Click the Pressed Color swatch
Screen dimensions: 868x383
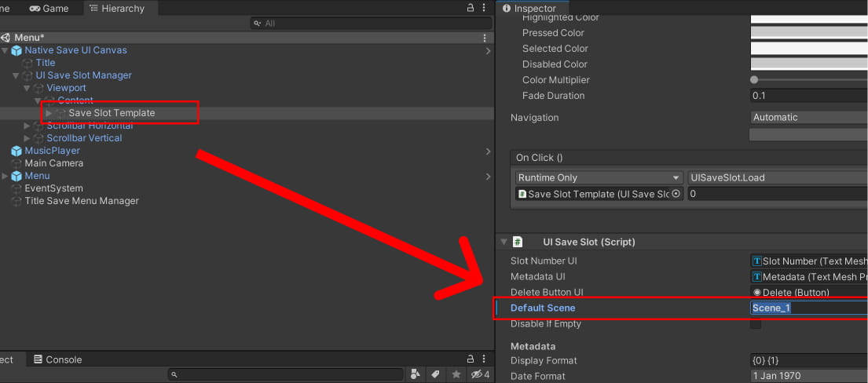point(809,33)
